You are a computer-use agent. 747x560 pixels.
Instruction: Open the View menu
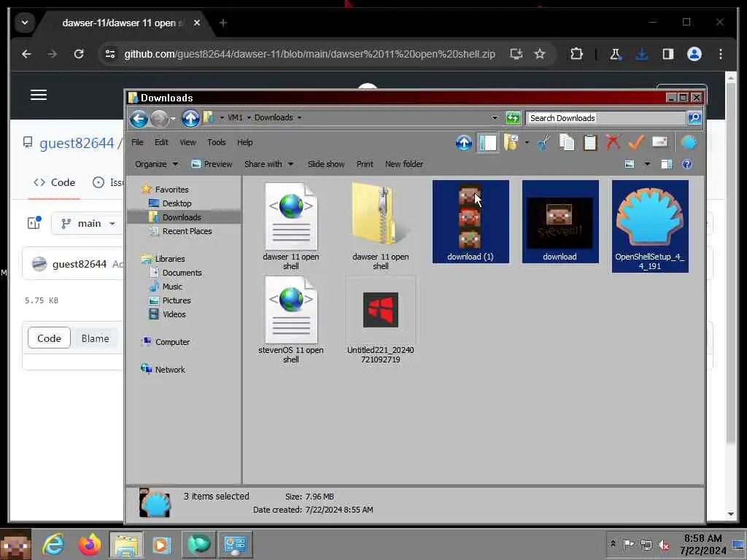(187, 142)
